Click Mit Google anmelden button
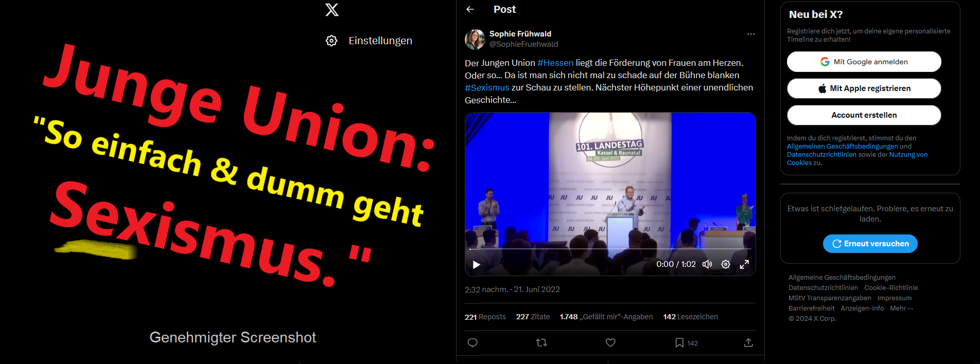 pyautogui.click(x=864, y=62)
